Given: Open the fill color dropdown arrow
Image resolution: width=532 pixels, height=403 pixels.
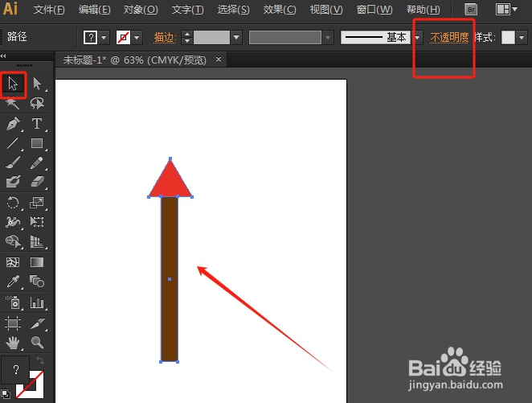Looking at the screenshot, I should point(104,37).
